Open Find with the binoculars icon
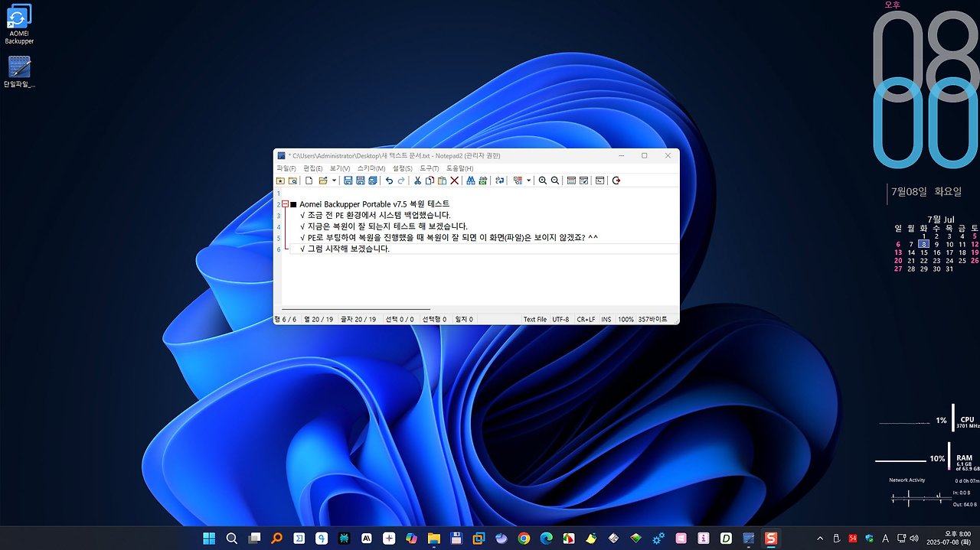The width and height of the screenshot is (980, 550). pyautogui.click(x=471, y=181)
